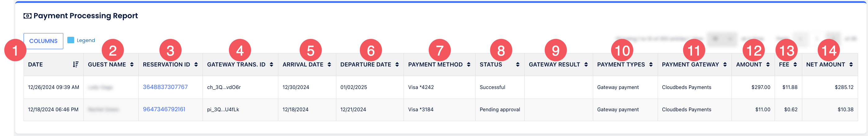
Task: Sort by Amount column arrows
Action: pyautogui.click(x=768, y=65)
